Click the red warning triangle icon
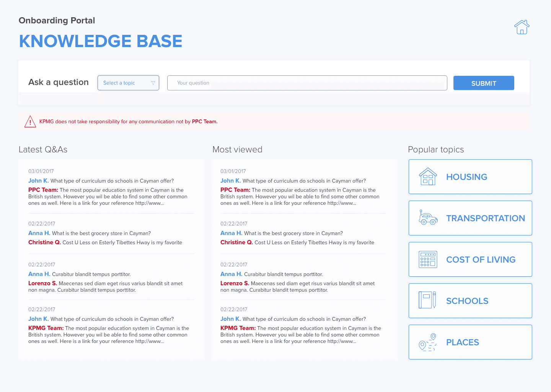The width and height of the screenshot is (551, 392). click(x=30, y=121)
